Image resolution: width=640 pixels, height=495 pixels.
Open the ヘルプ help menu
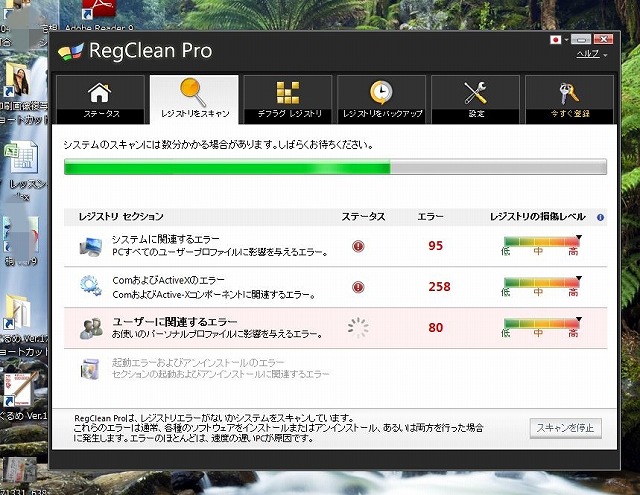pos(591,53)
